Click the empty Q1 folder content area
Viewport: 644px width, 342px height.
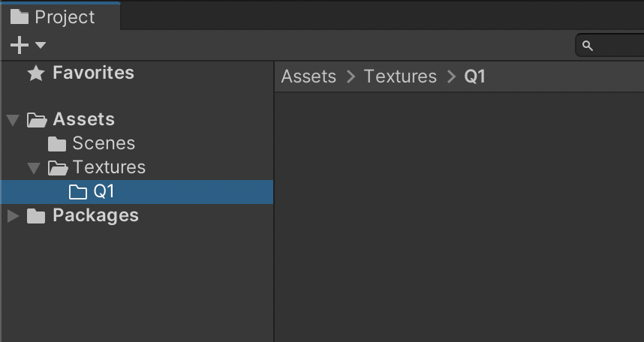coord(458,217)
